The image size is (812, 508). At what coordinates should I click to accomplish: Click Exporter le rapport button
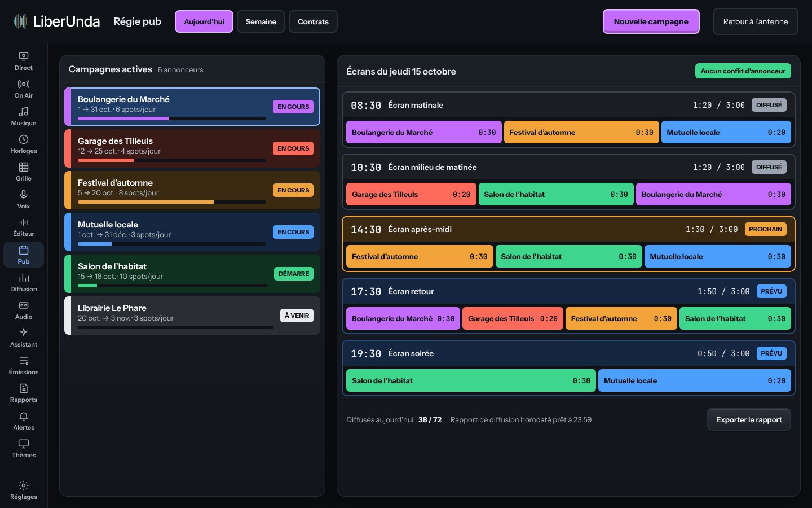749,419
